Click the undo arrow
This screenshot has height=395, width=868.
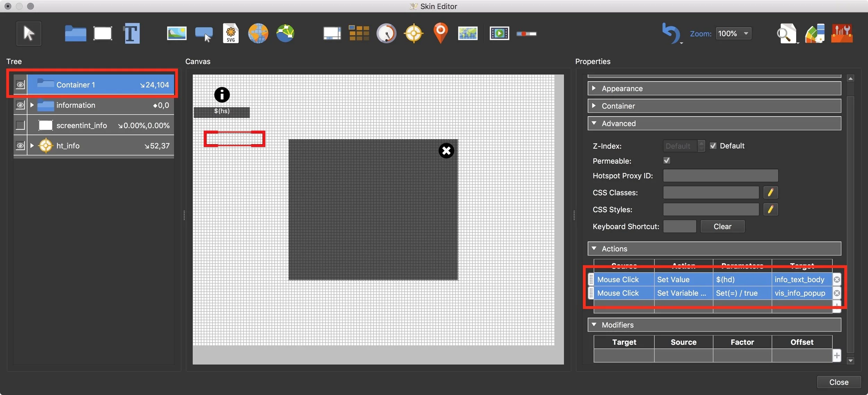[x=670, y=33]
